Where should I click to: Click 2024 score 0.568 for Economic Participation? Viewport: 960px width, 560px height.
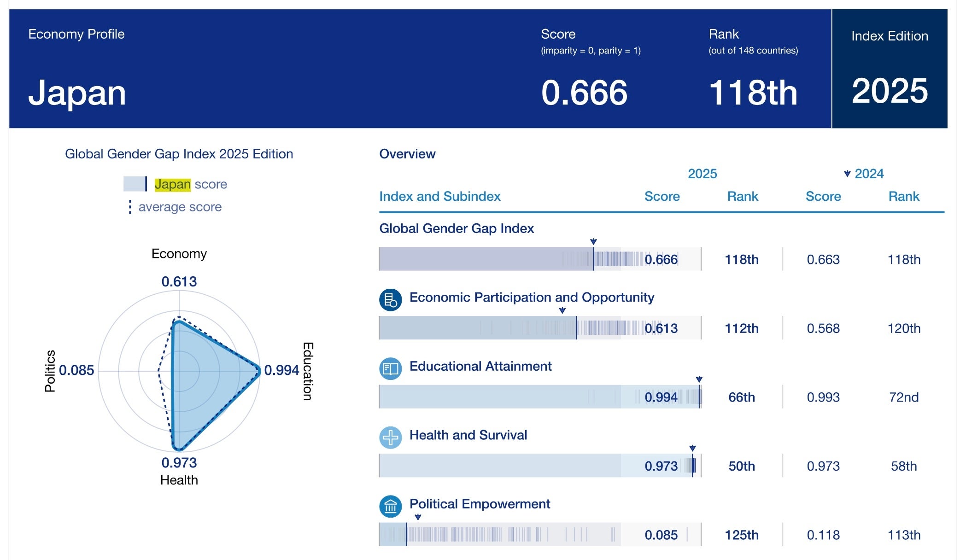click(x=823, y=328)
